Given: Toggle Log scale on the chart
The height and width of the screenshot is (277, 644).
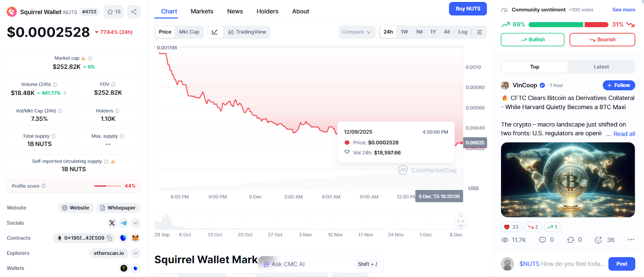Looking at the screenshot, I should tap(463, 32).
